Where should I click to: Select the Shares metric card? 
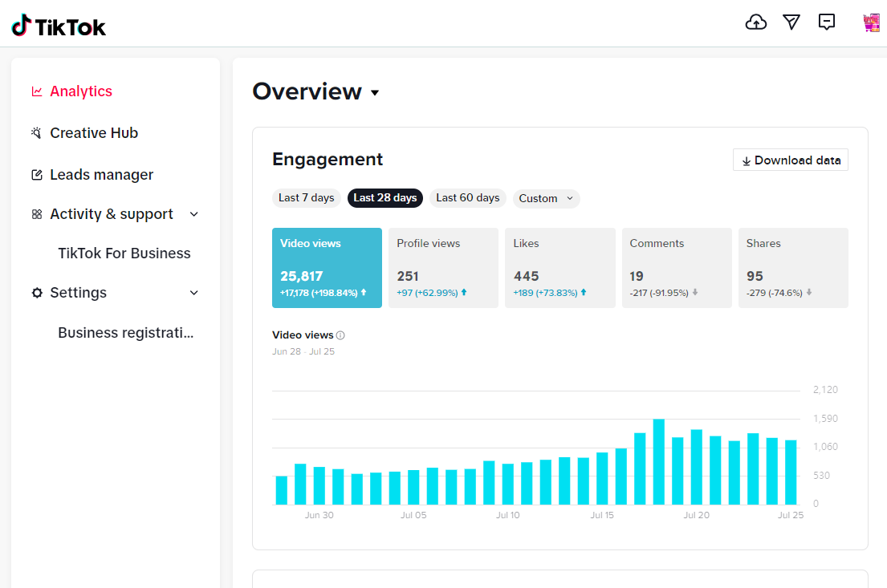[x=793, y=268]
